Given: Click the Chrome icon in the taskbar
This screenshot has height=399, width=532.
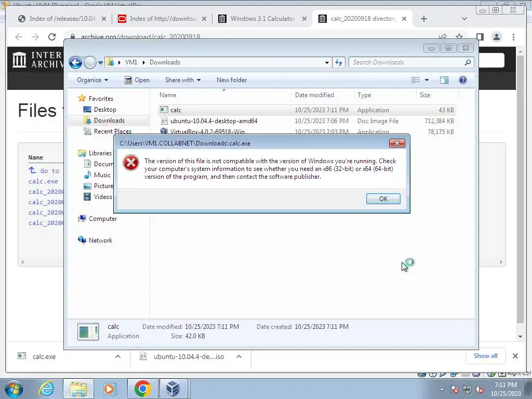Looking at the screenshot, I should click(142, 389).
